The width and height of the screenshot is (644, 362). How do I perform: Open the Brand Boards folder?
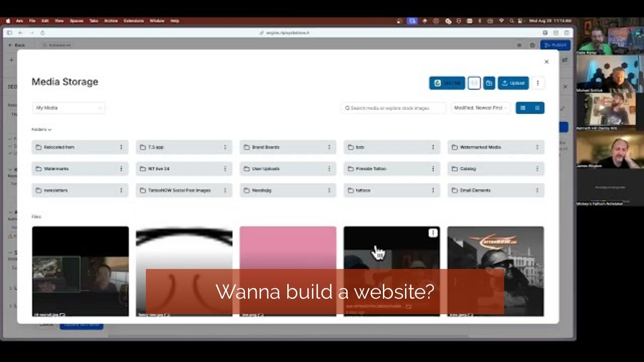[x=288, y=147]
